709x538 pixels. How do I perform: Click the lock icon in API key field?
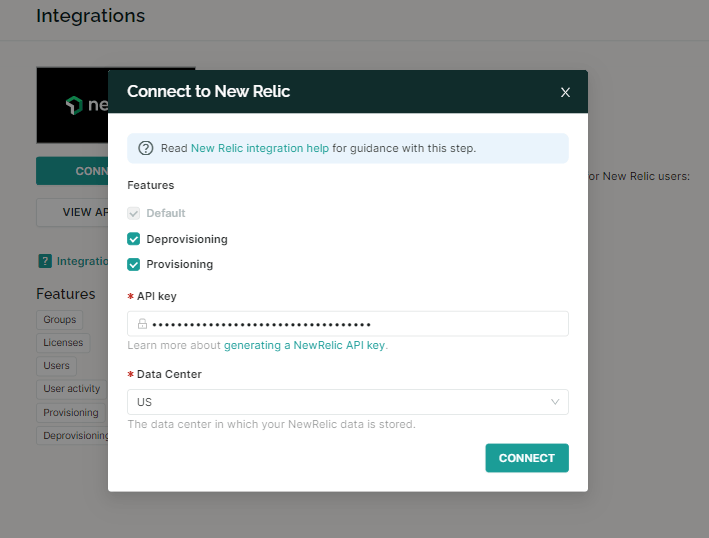tap(142, 324)
